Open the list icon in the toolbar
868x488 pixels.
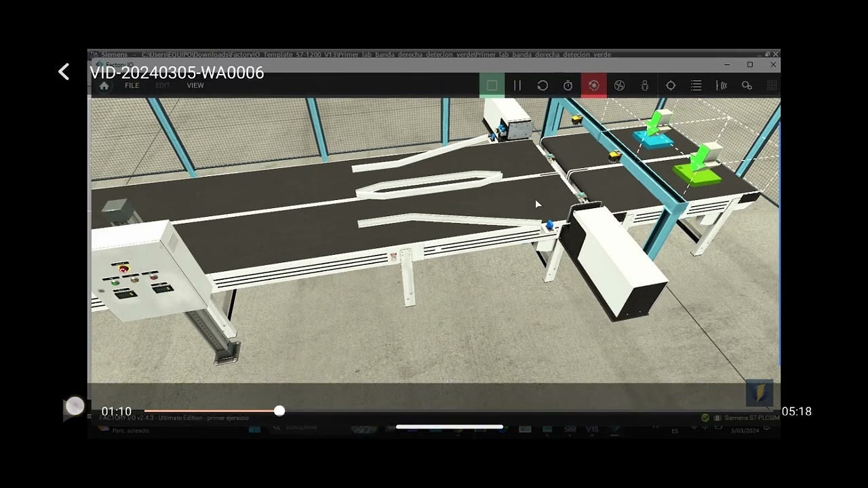tap(696, 85)
